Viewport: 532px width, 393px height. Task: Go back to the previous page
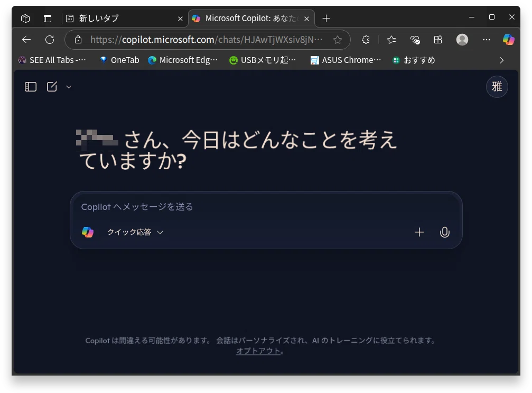tap(26, 40)
